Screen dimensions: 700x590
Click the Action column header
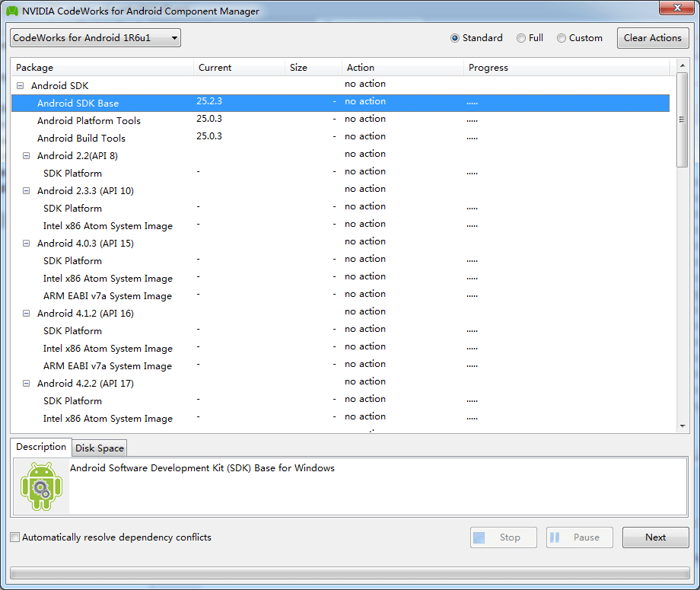pos(402,68)
